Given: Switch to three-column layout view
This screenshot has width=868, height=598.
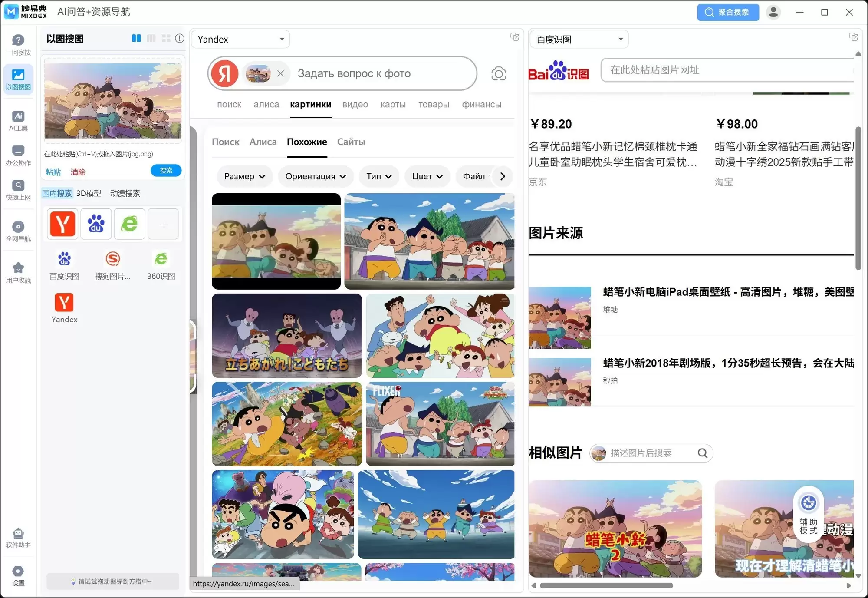Looking at the screenshot, I should point(151,38).
